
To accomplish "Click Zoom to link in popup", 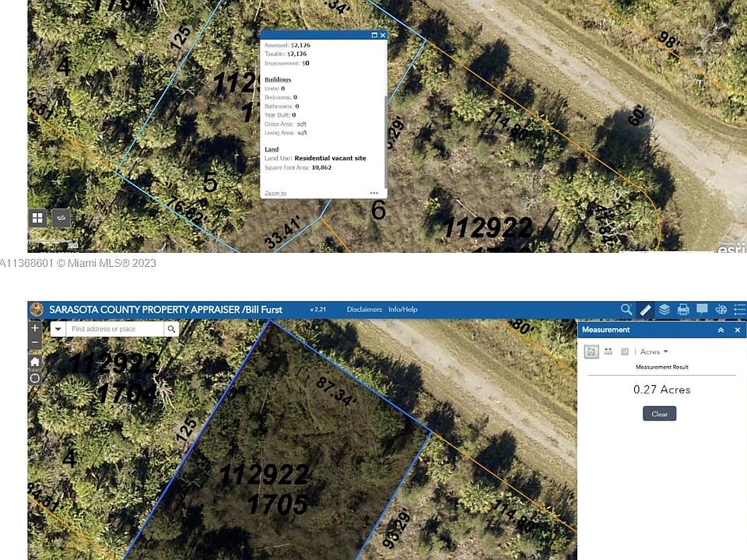I will tap(275, 194).
